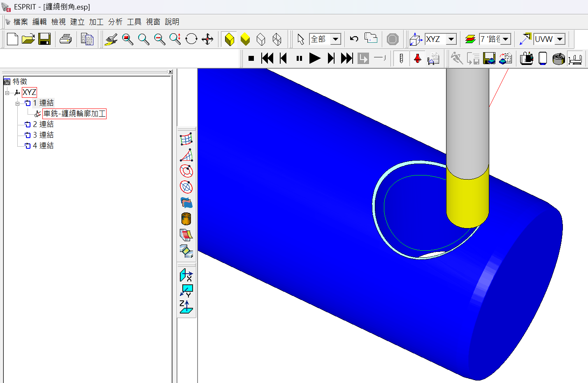This screenshot has width=588, height=383.
Task: Click the Z-axis plane view icon
Action: (186, 307)
